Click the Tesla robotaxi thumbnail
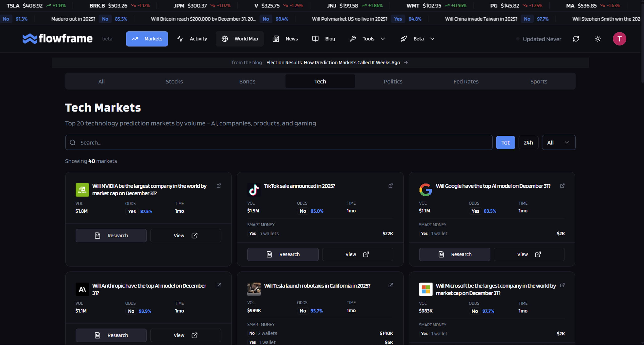 tap(254, 289)
